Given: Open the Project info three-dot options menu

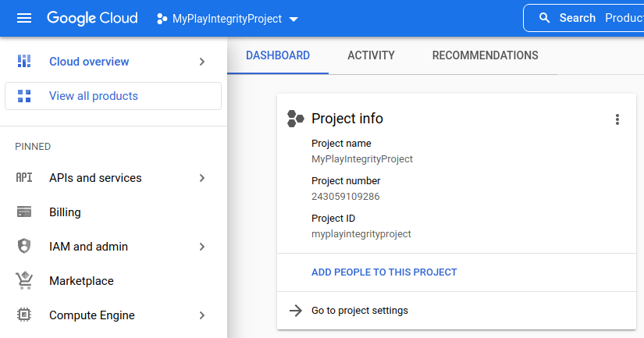Looking at the screenshot, I should click(617, 119).
